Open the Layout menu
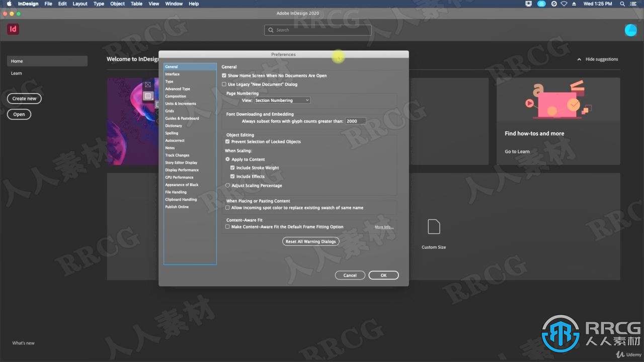 click(80, 4)
